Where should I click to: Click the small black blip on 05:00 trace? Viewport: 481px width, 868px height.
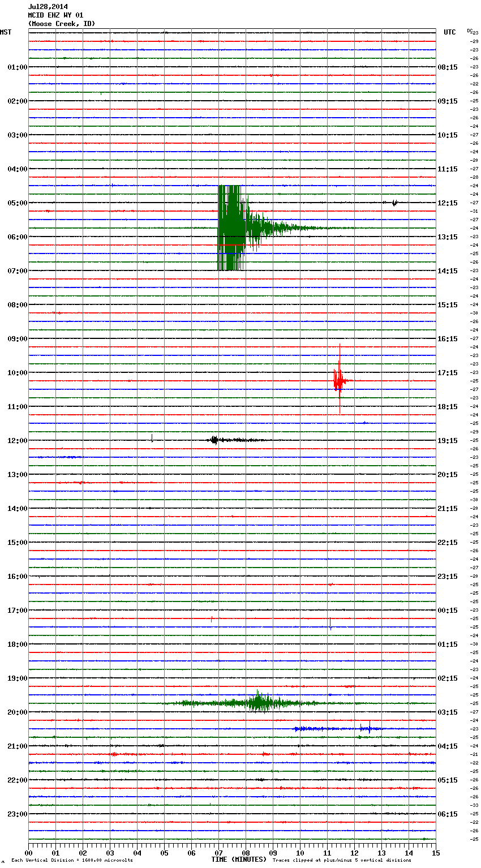394,203
